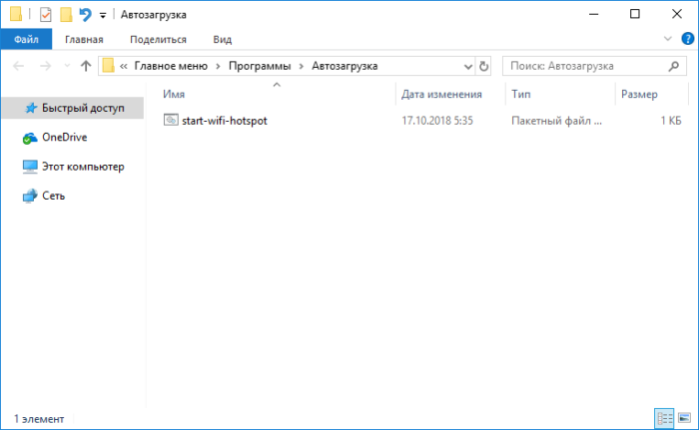Click the date 17.10.2018 5:35 cell

pos(437,121)
